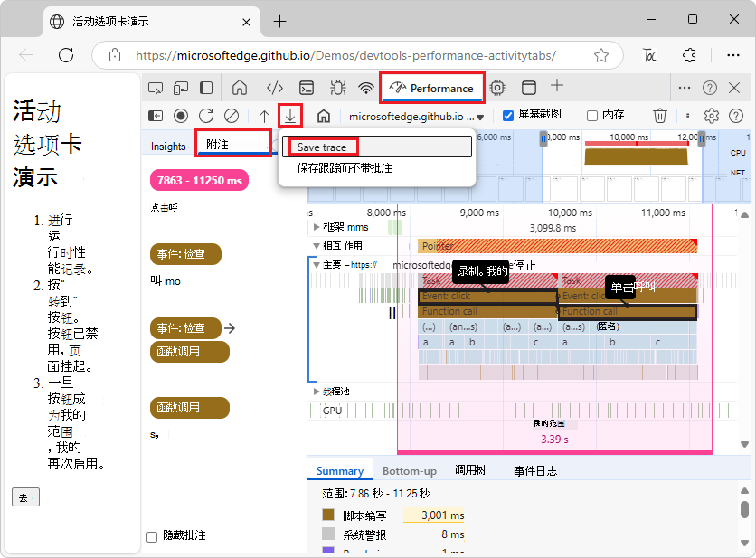Click the 脚本编写 color swatch in Summary
756x558 pixels.
tap(330, 514)
